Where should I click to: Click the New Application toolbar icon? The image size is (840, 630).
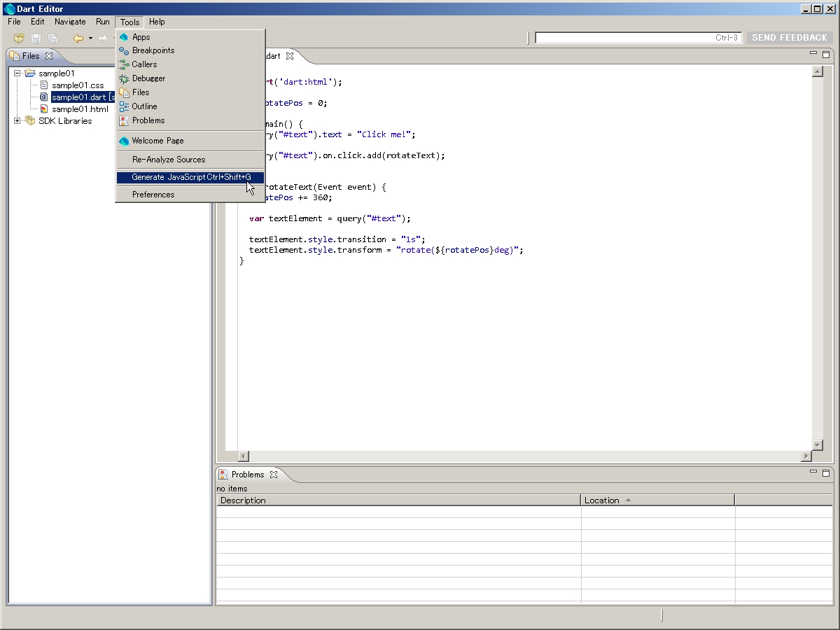click(19, 38)
